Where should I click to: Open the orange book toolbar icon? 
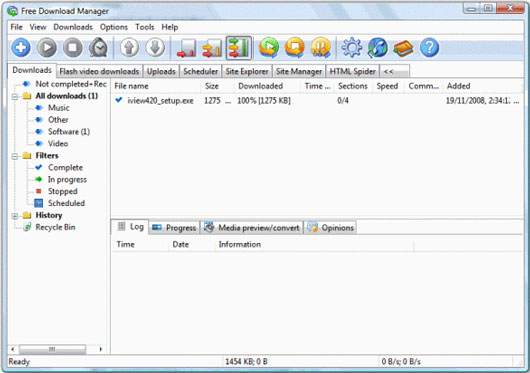403,48
